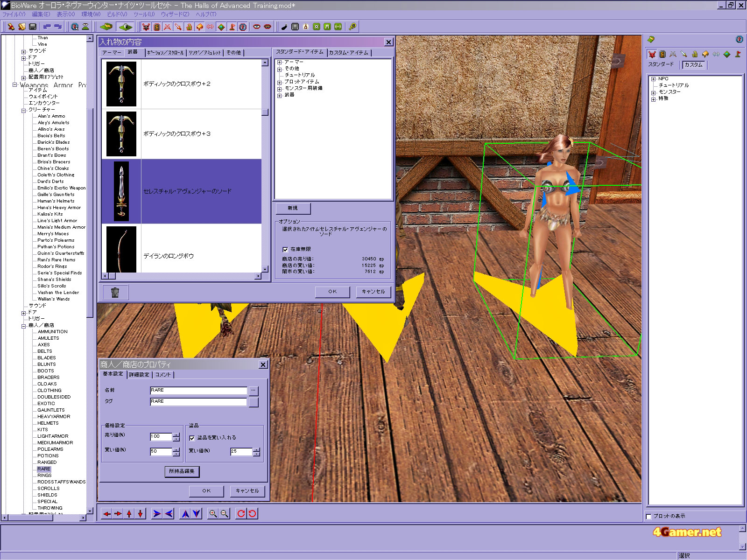747x560 pixels.
Task: Expand the NPC node in right palette
Action: tap(654, 79)
